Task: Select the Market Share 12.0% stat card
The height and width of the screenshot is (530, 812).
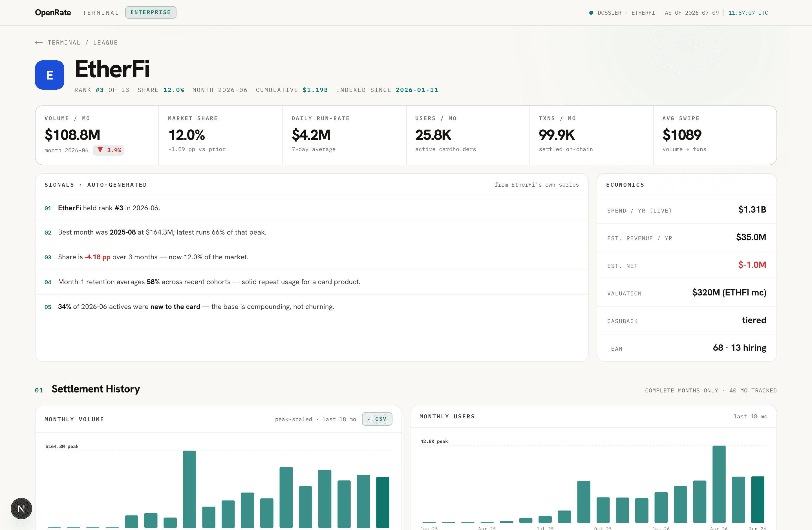Action: pos(220,135)
